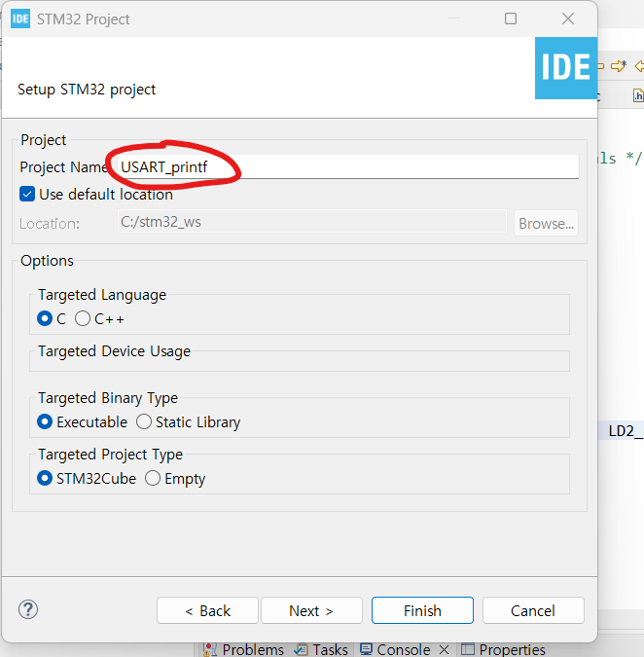
Task: Close the Console tab
Action: [x=445, y=650]
